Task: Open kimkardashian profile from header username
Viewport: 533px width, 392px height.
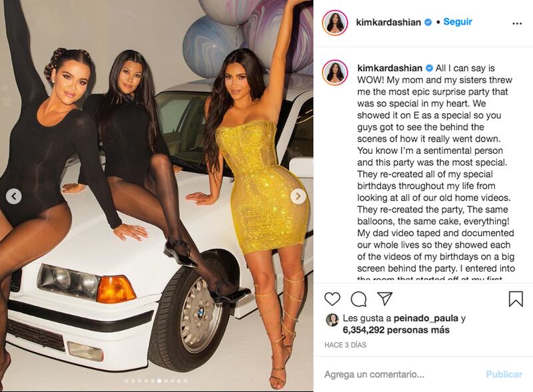Action: coord(388,22)
